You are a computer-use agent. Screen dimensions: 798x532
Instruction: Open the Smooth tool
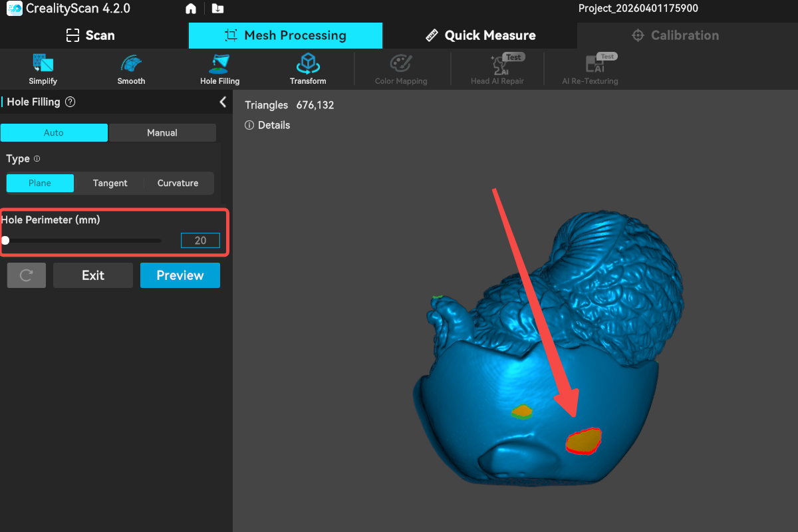point(131,69)
